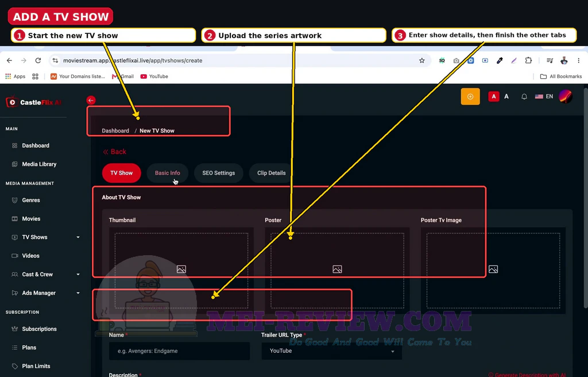Open the All Bookmarks folder
This screenshot has height=377, width=588.
click(561, 76)
